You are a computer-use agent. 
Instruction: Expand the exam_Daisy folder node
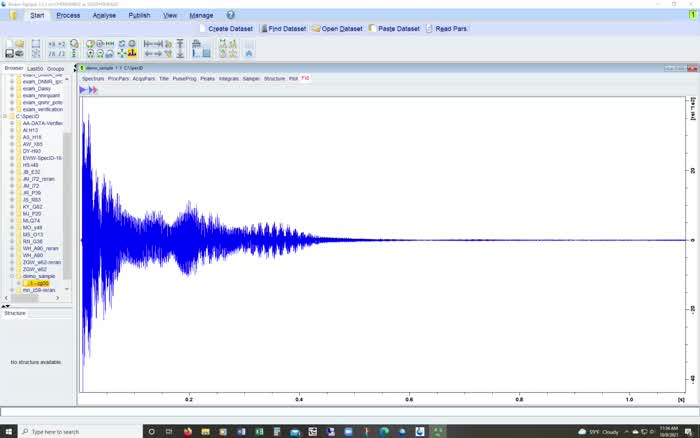coord(12,88)
